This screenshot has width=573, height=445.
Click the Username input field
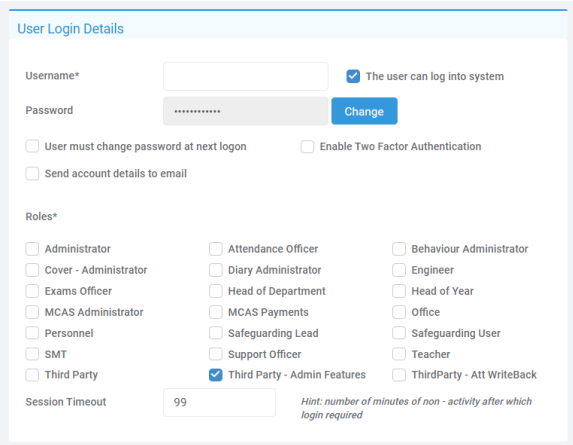pos(246,76)
